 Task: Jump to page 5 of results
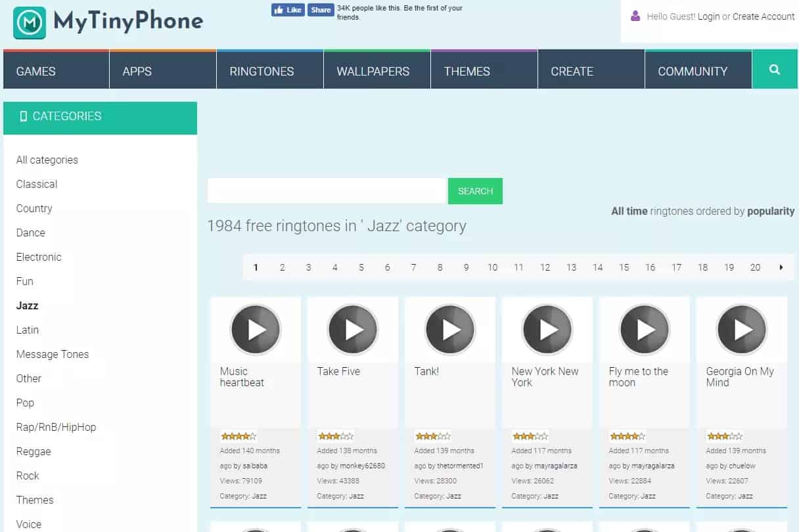coord(361,267)
